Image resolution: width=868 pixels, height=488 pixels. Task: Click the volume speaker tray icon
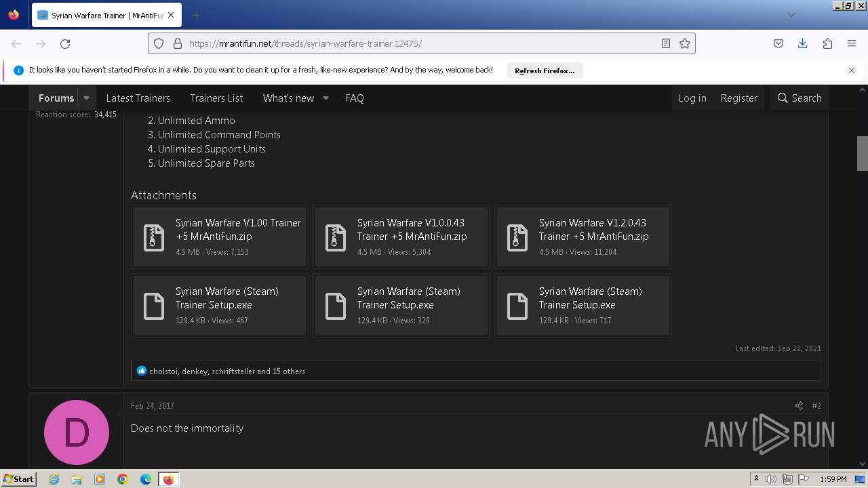(771, 479)
